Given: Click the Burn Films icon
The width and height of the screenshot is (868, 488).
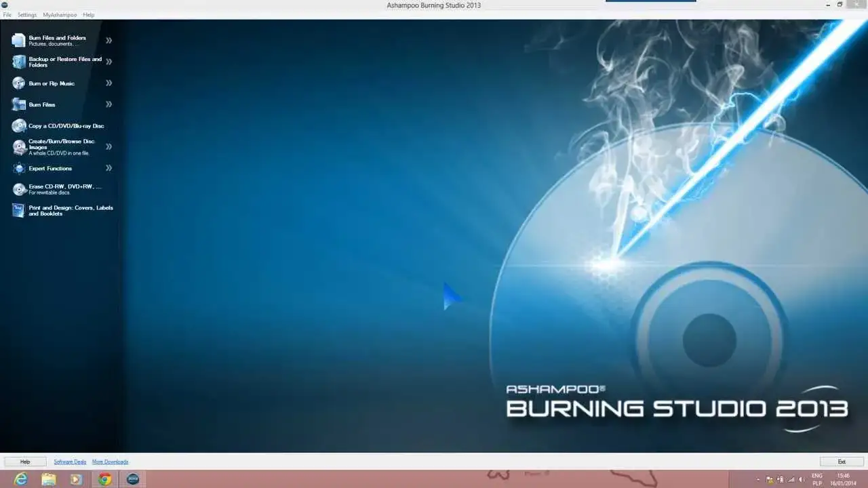Looking at the screenshot, I should [19, 104].
